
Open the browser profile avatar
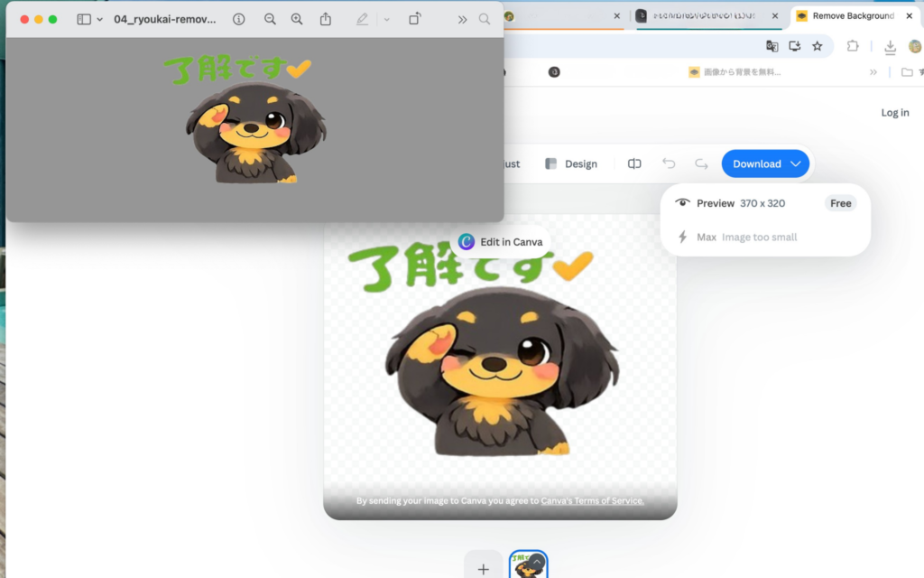click(915, 46)
